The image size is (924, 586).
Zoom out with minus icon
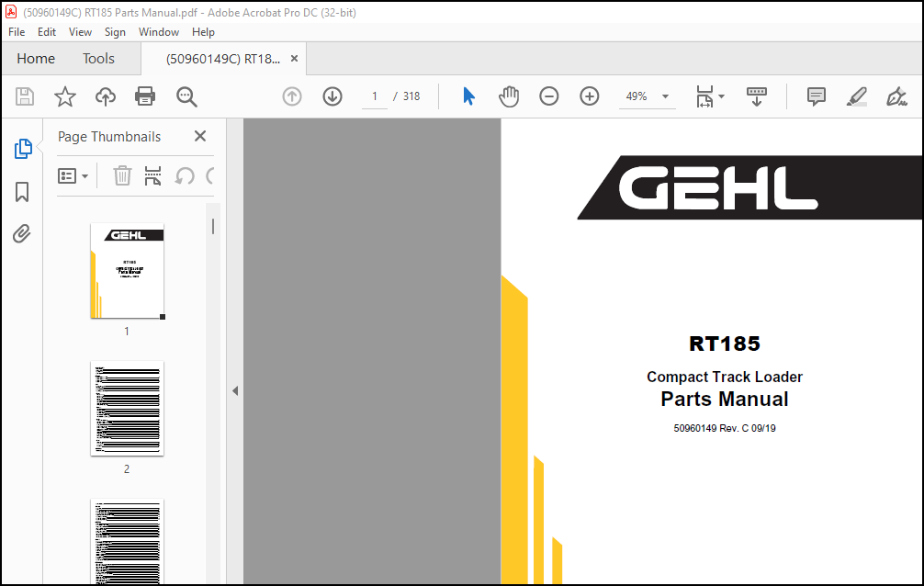pos(548,96)
